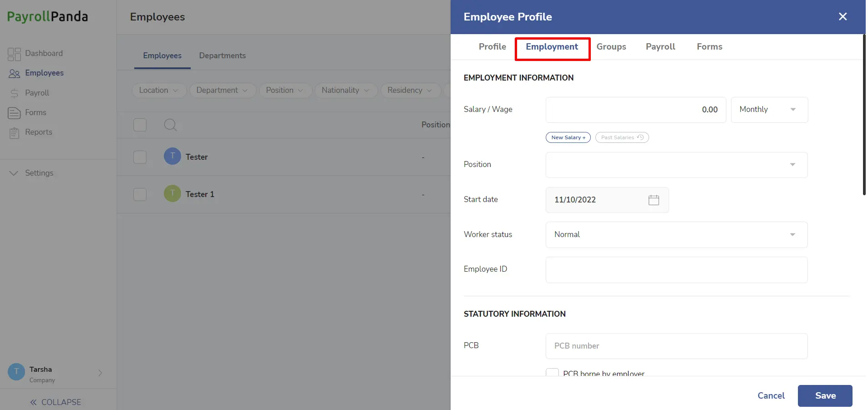
Task: Click the search magnifier icon in employee list
Action: coord(170,125)
